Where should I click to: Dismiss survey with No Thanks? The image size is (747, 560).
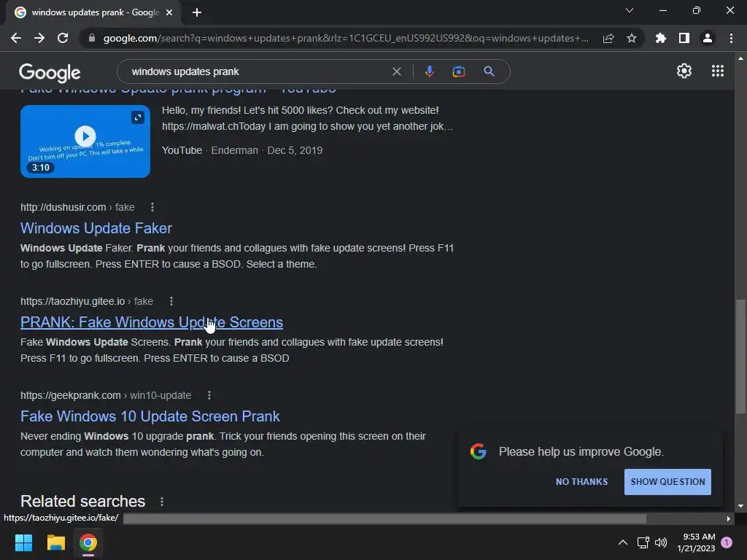click(x=581, y=481)
